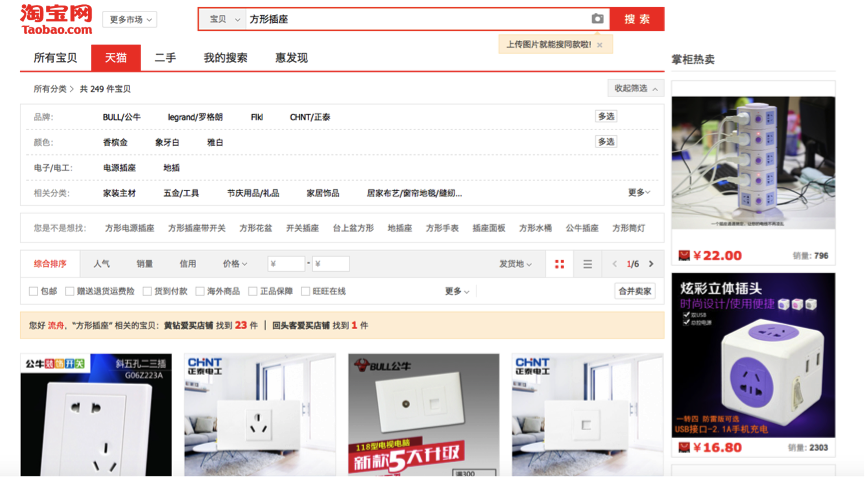Image resolution: width=865 pixels, height=477 pixels.
Task: Check the 包邮 free shipping checkbox
Action: 33,291
